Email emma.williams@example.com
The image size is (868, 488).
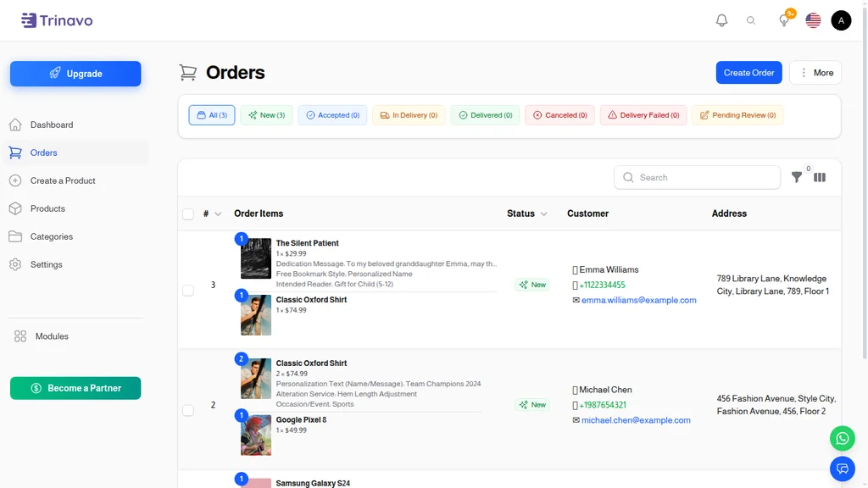coord(639,300)
